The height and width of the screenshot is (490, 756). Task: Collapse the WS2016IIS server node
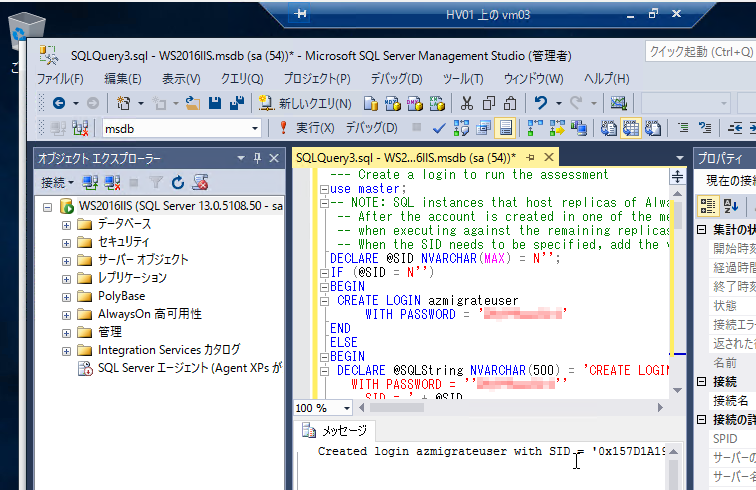[x=47, y=207]
